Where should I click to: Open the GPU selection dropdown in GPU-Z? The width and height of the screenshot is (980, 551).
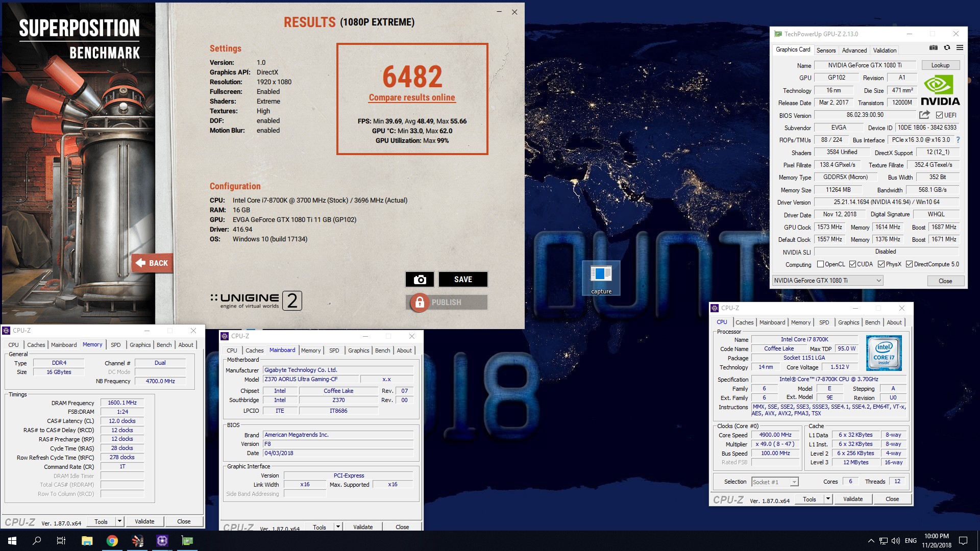(827, 281)
